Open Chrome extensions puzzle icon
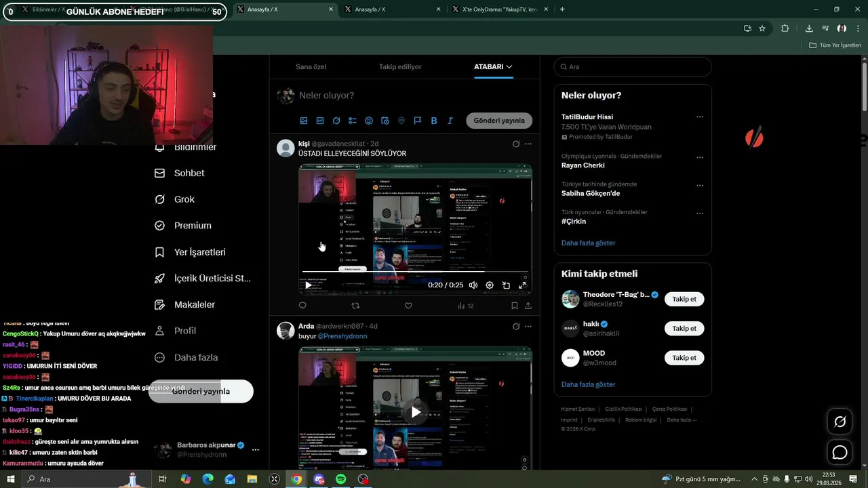Screen dimensions: 868x488 [785, 28]
